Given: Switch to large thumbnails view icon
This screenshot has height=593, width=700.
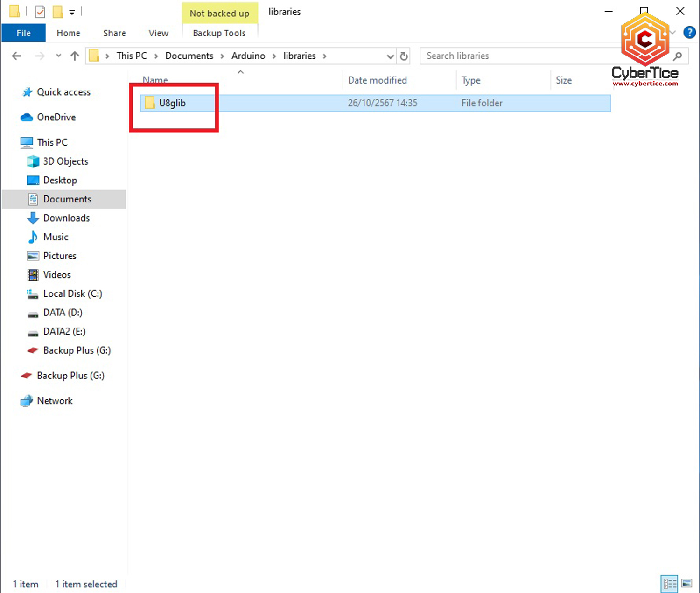Looking at the screenshot, I should [x=686, y=583].
